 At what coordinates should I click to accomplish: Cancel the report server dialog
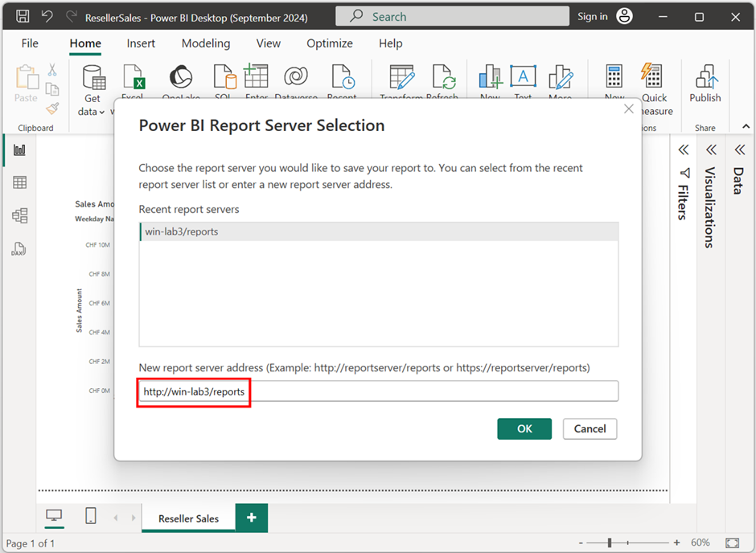click(x=590, y=428)
